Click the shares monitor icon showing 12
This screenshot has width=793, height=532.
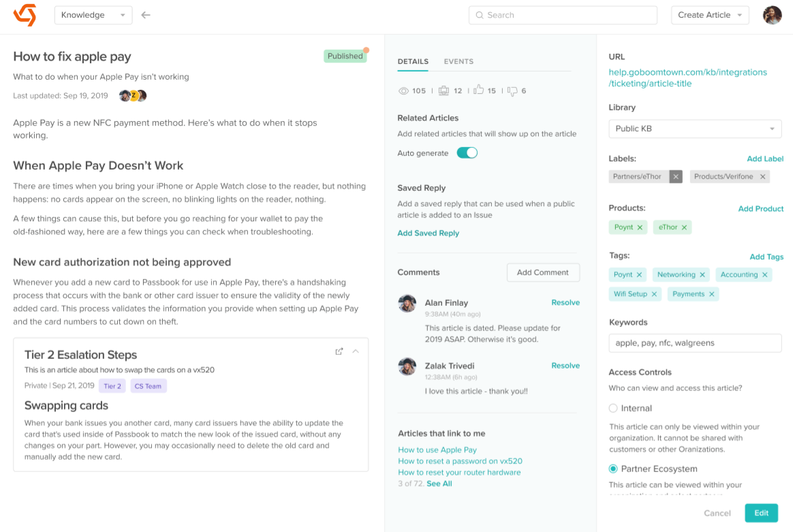pos(444,91)
